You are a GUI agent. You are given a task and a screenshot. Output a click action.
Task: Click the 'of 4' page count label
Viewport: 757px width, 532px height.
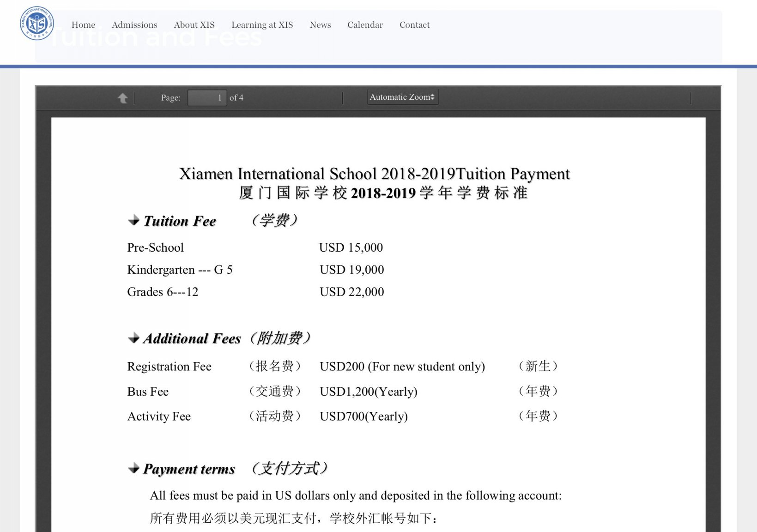click(x=236, y=98)
